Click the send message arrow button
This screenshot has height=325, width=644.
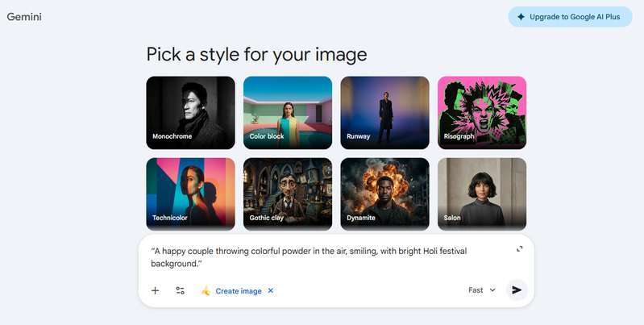(517, 290)
